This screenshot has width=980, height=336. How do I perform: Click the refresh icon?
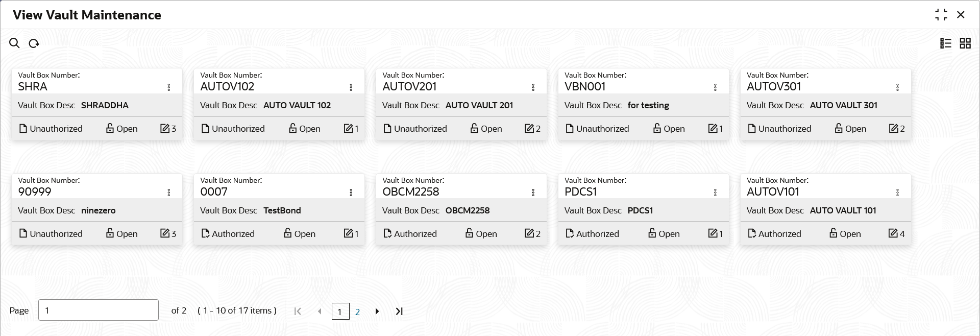[34, 43]
